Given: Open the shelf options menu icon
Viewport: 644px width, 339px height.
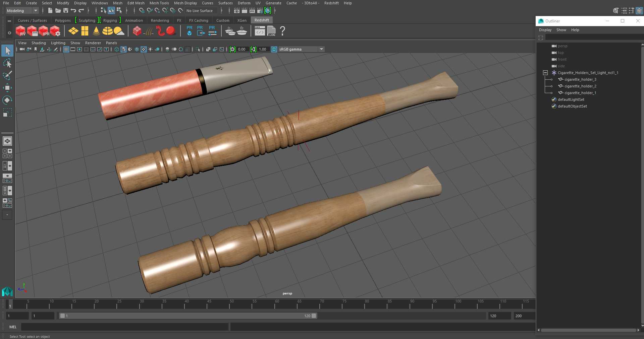Looking at the screenshot, I should 9,33.
